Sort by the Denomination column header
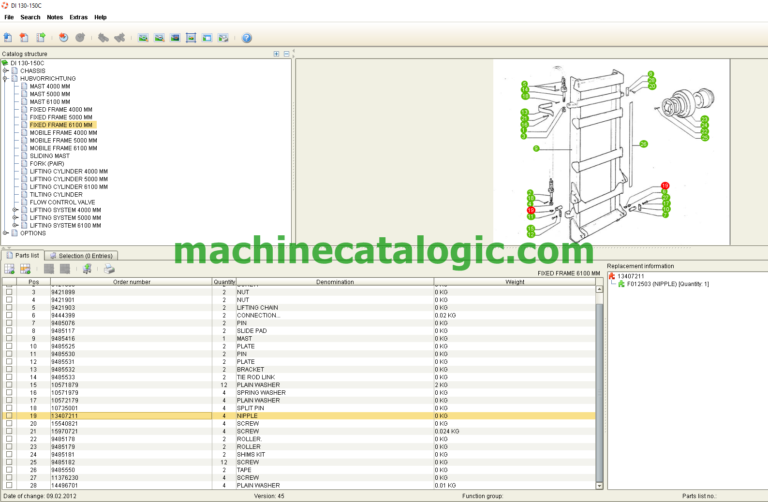Image resolution: width=768 pixels, height=502 pixels. coord(335,282)
